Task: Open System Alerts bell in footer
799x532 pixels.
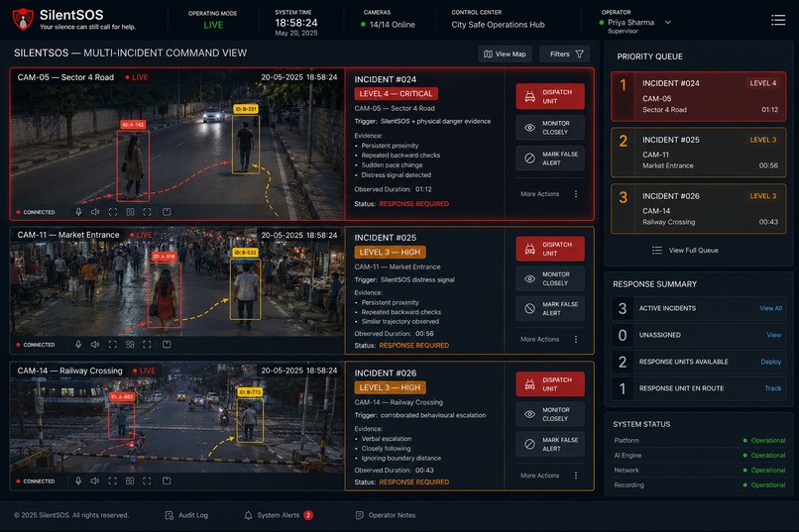Action: (248, 515)
